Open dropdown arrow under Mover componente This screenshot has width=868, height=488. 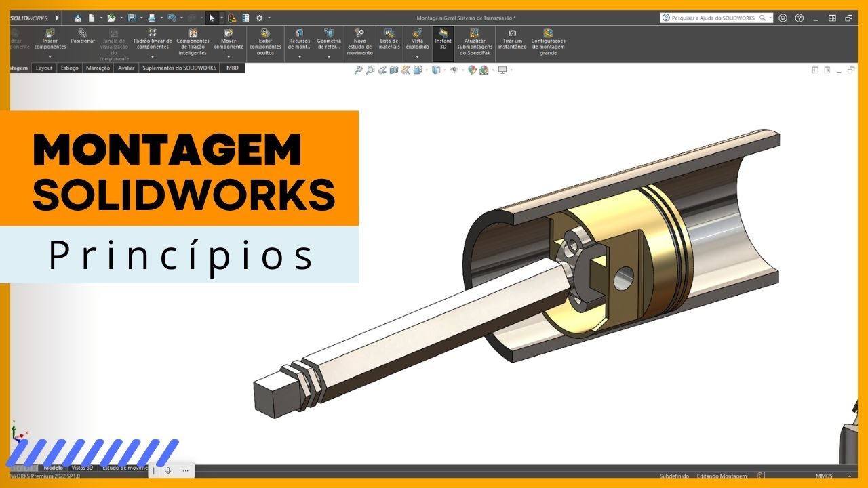point(229,57)
